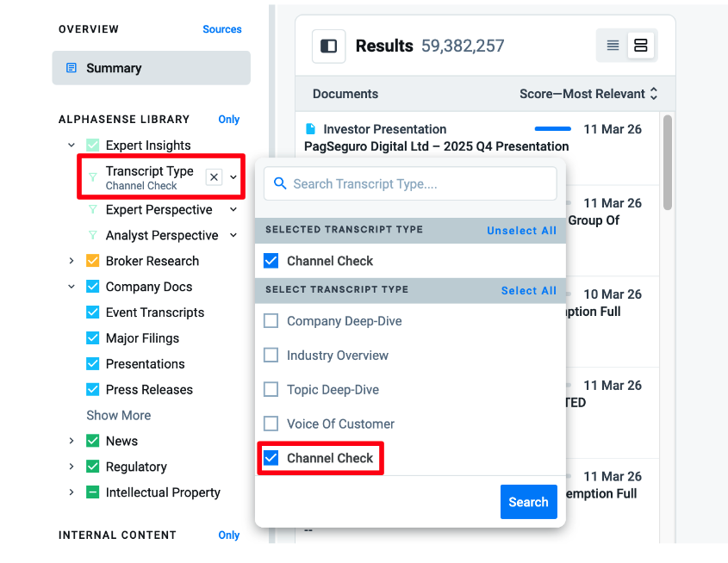Click the magnifier icon in transcript search
This screenshot has height=563, width=728.
tap(280, 183)
